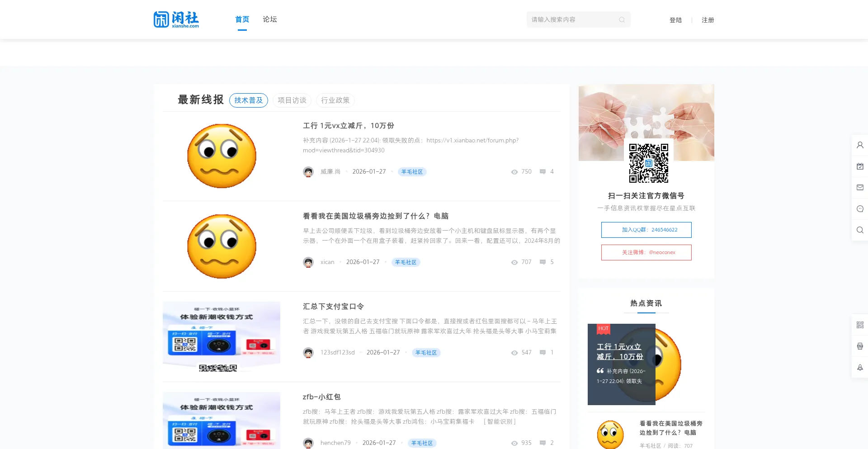Click avatar of user xican
The image size is (868, 449).
[308, 262]
